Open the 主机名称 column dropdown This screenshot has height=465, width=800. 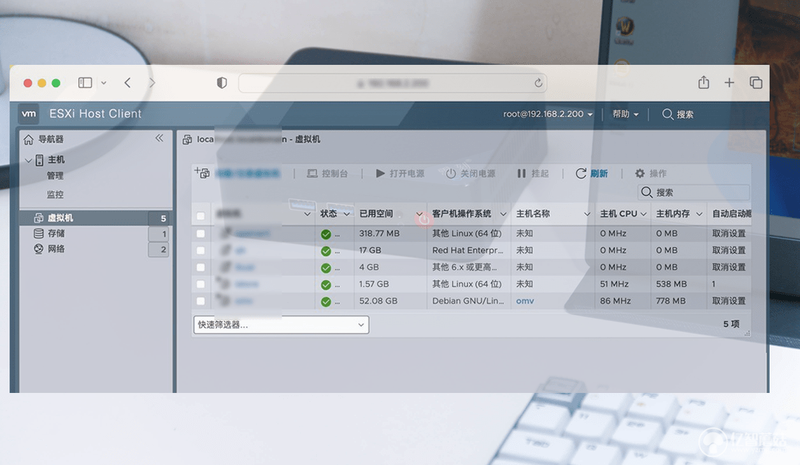(587, 214)
